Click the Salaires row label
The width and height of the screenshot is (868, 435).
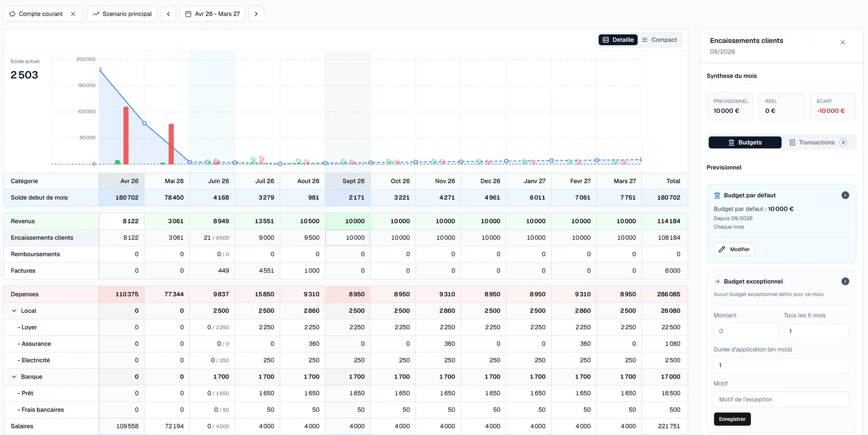[22, 426]
